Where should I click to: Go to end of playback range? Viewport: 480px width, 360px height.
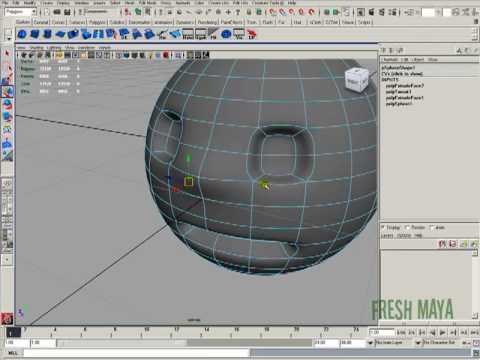pyautogui.click(x=474, y=332)
